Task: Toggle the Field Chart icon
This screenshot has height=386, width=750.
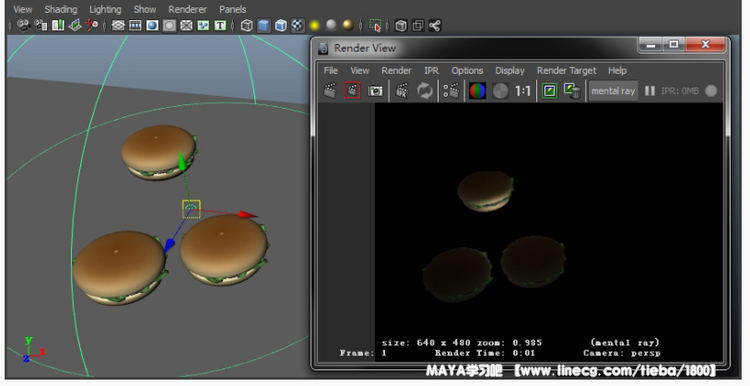Action: (x=186, y=25)
